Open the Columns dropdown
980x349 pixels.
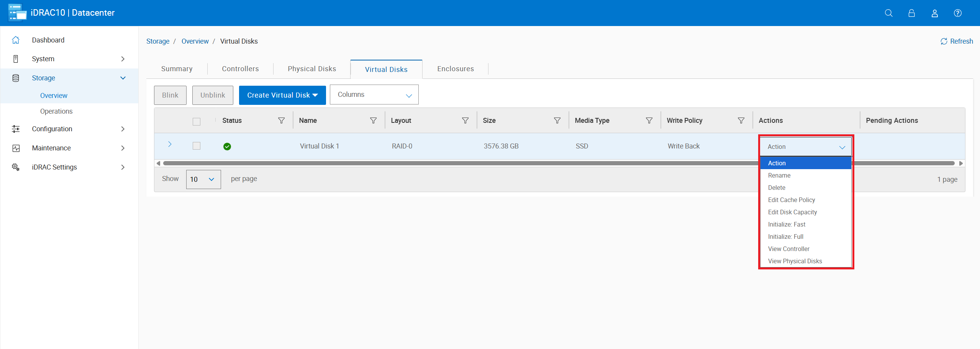(x=374, y=95)
